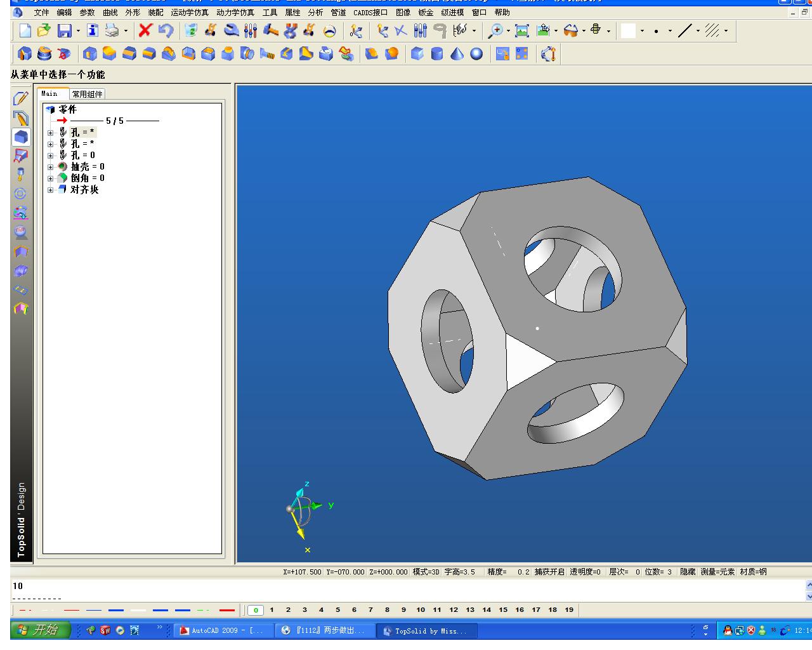Click the 开始 Start button
Viewport: 812px width, 650px height.
coord(40,630)
